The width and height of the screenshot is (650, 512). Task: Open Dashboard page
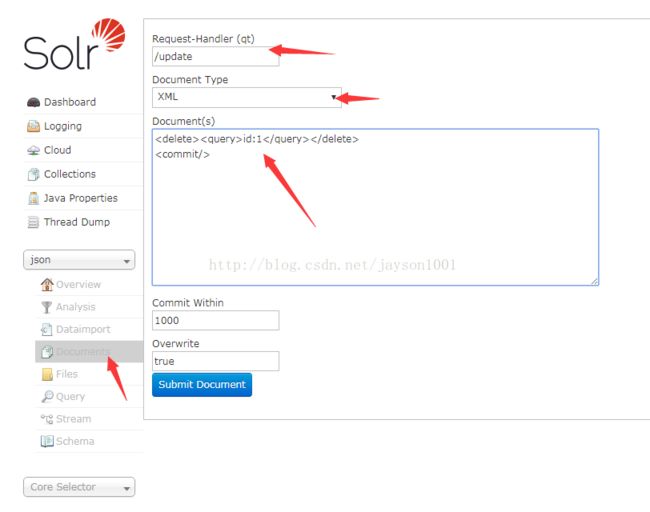[x=70, y=102]
